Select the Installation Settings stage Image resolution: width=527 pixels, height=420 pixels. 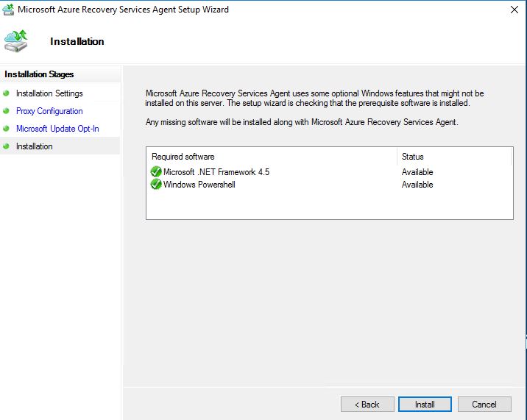(x=49, y=93)
